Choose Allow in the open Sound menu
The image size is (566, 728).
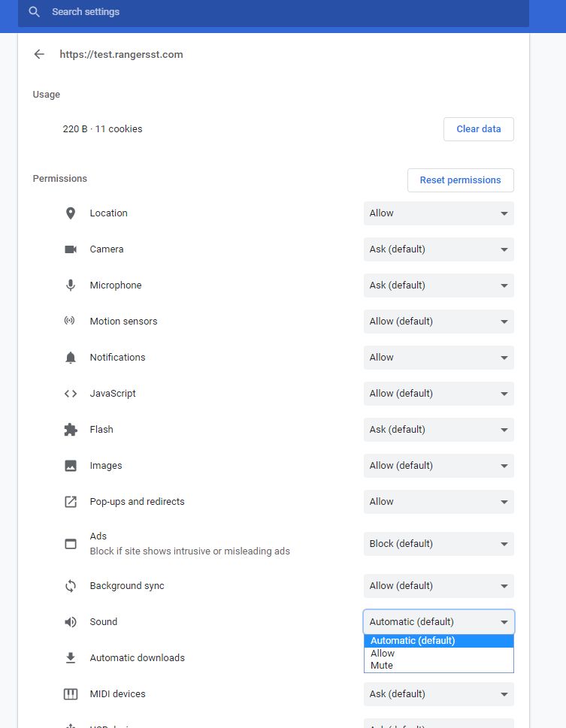pos(383,653)
